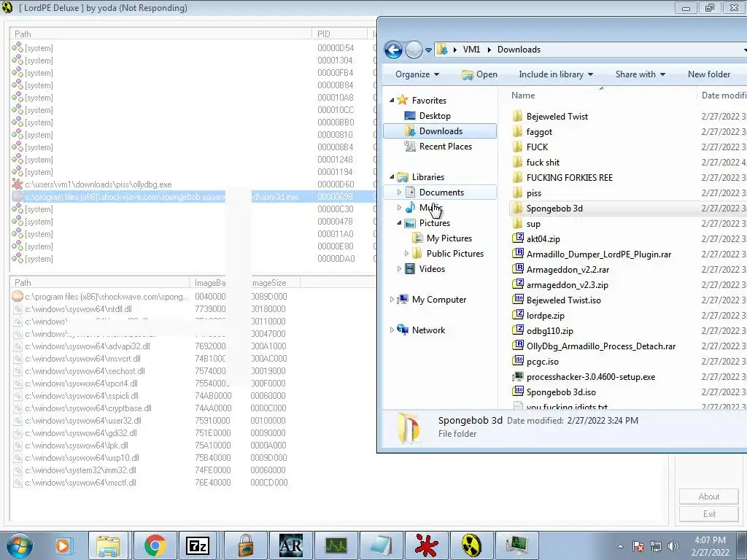The width and height of the screenshot is (747, 560).
Task: Open the Windows Start menu
Action: pyautogui.click(x=18, y=545)
